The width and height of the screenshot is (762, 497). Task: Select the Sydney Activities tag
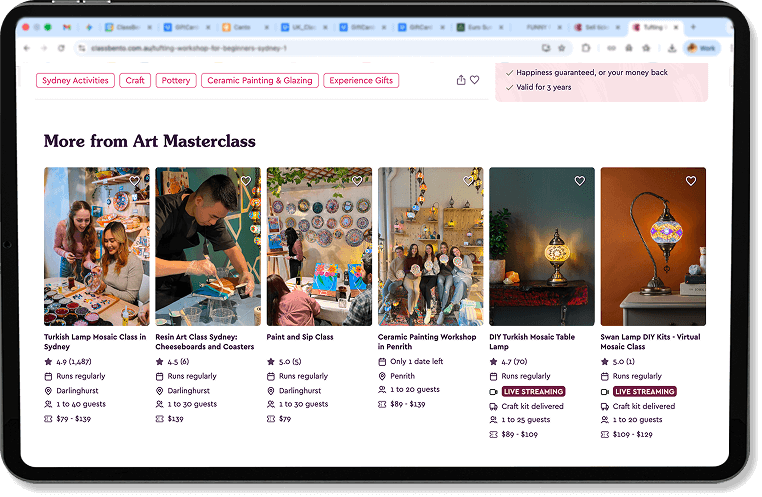tap(76, 80)
